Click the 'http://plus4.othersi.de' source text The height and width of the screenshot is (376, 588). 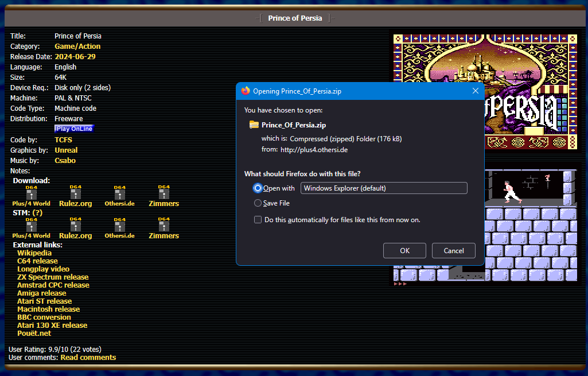314,150
